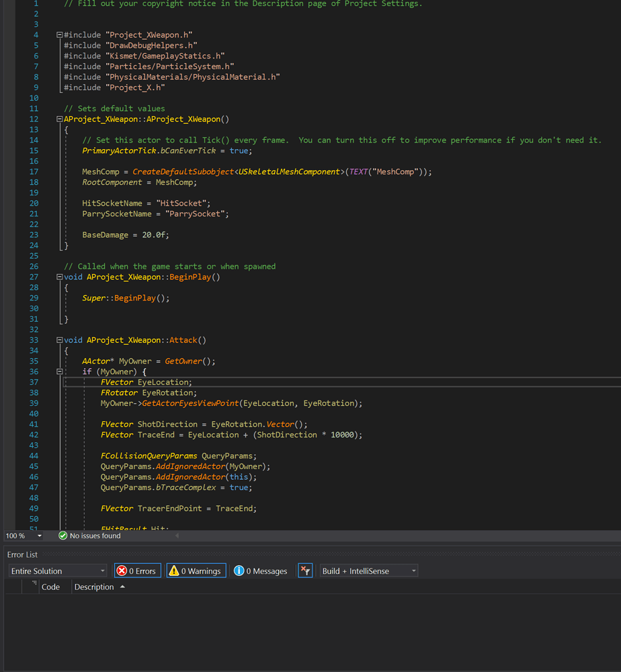
Task: Click the bCanEverTick identifier on line 15
Action: tap(188, 151)
